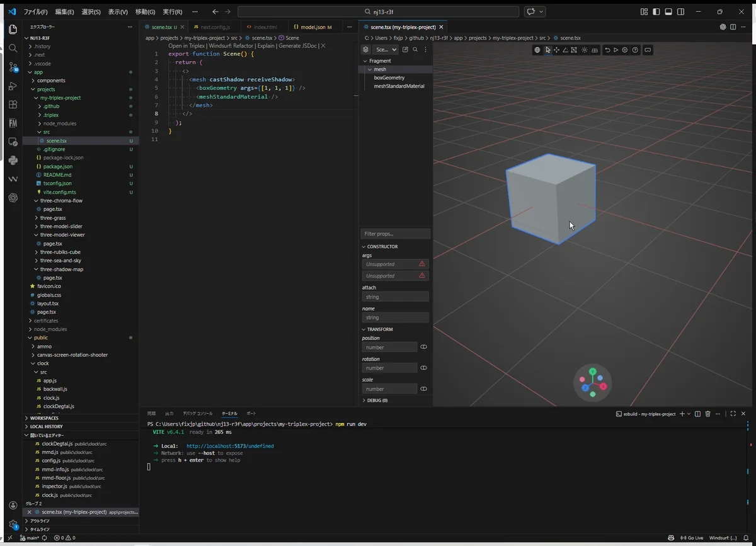
Task: Collapse the CONSTRUCTOR props section
Action: 382,247
